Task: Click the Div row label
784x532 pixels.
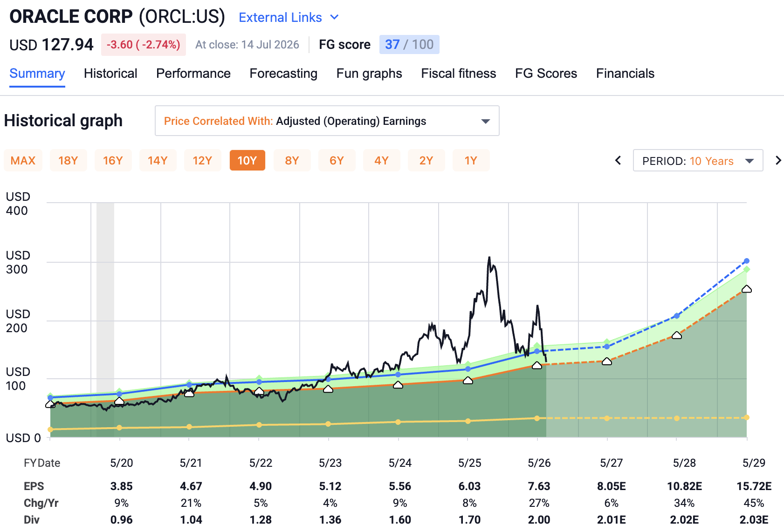Action: tap(32, 520)
